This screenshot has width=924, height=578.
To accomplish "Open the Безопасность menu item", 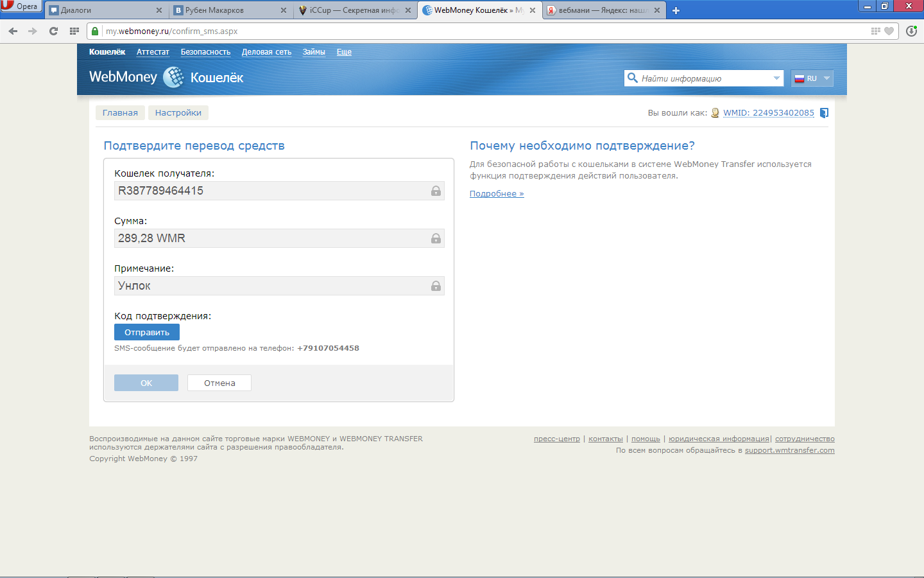I will tap(205, 52).
